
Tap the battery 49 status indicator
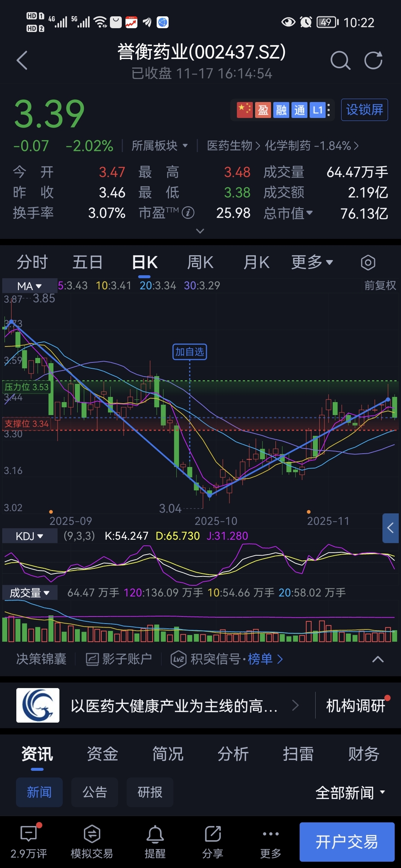[x=327, y=22]
